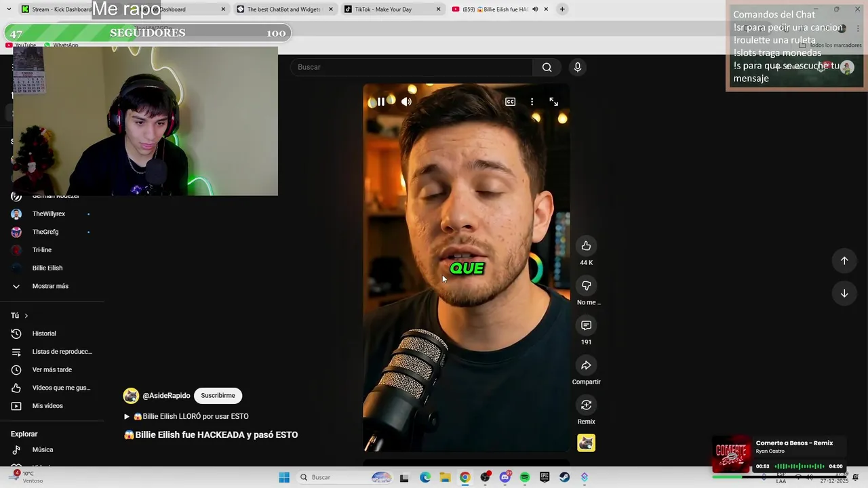The height and width of the screenshot is (488, 868).
Task: Open the notification bell in system tray
Action: tap(856, 477)
